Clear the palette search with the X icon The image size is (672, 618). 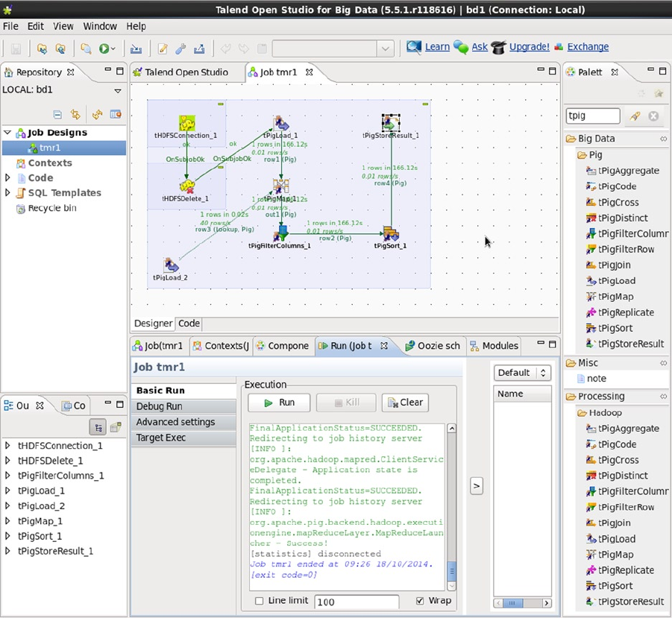653,116
